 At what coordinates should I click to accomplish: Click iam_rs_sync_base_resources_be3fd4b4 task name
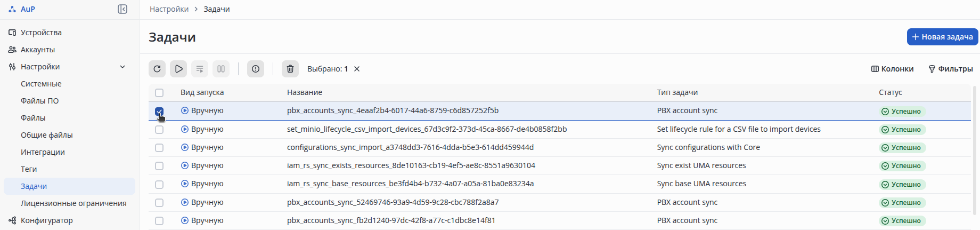[x=410, y=184]
